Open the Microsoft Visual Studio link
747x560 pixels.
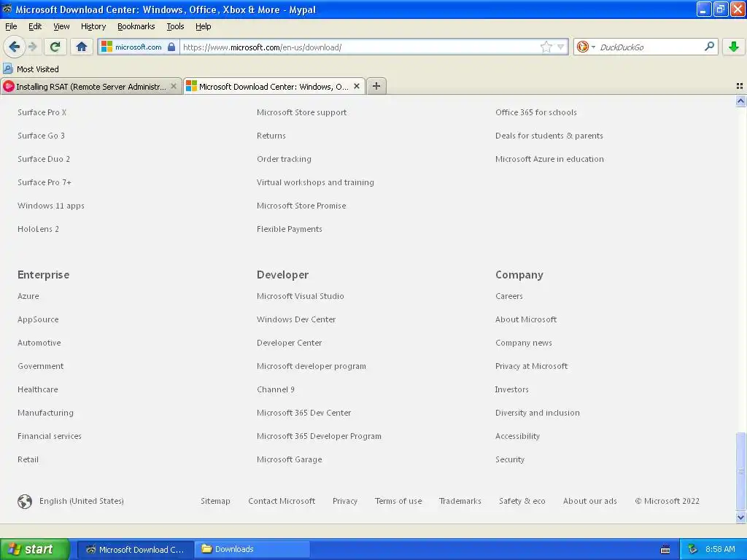pos(300,296)
